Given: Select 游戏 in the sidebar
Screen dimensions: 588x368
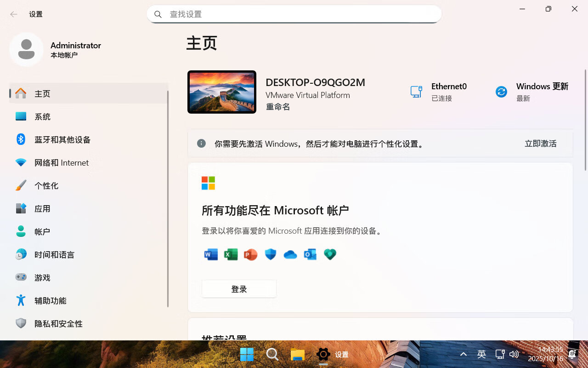Looking at the screenshot, I should (43, 277).
